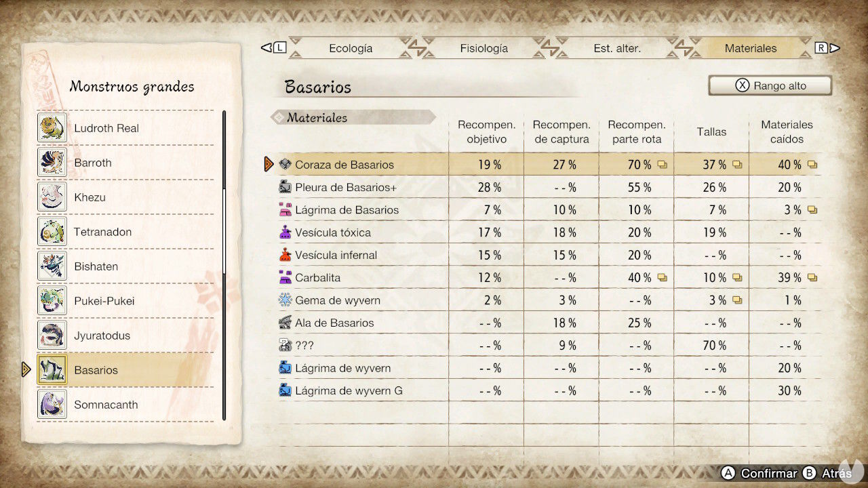
Task: Click the Khezu monster portrait
Action: point(52,197)
